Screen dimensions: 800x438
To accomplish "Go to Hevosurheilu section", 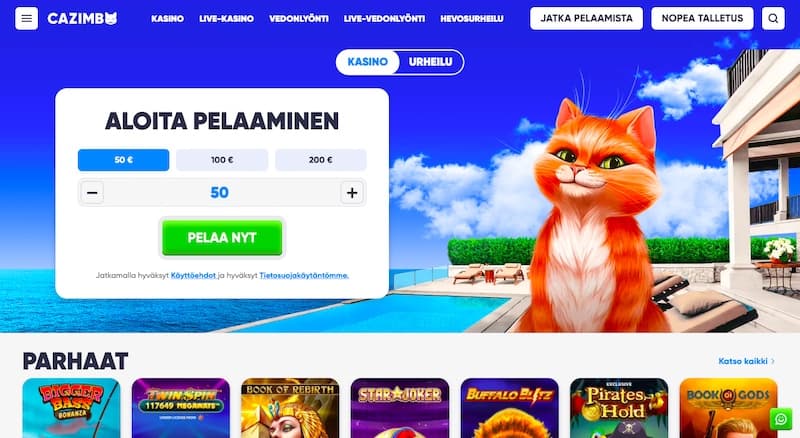I will coord(472,18).
